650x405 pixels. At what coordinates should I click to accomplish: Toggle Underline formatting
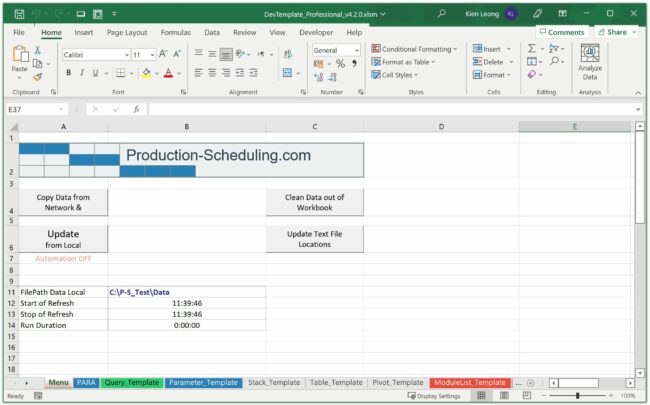95,73
